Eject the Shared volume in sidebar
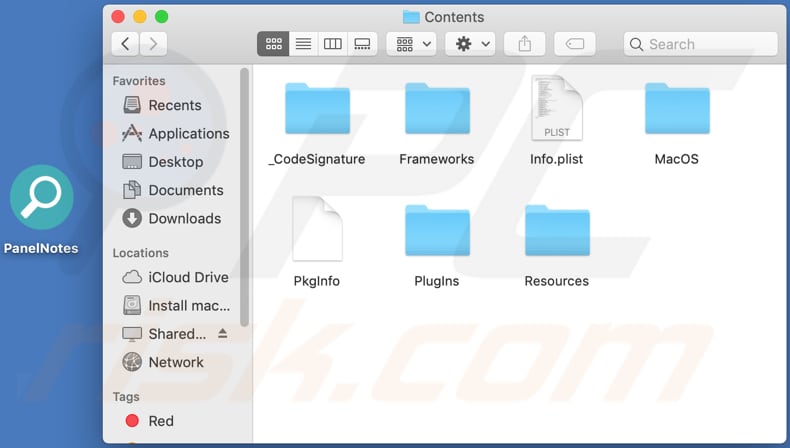Screen dimensions: 790x448 point(223,334)
